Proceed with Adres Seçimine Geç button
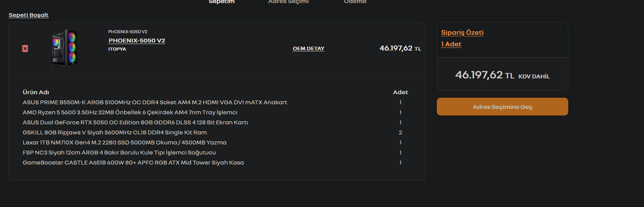The image size is (644, 207). pos(503,107)
